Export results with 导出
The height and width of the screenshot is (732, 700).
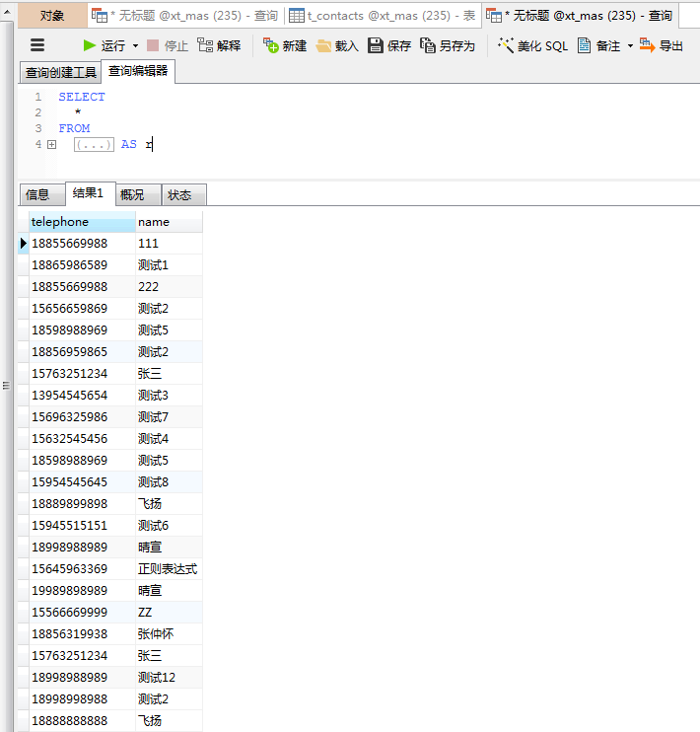[x=662, y=45]
